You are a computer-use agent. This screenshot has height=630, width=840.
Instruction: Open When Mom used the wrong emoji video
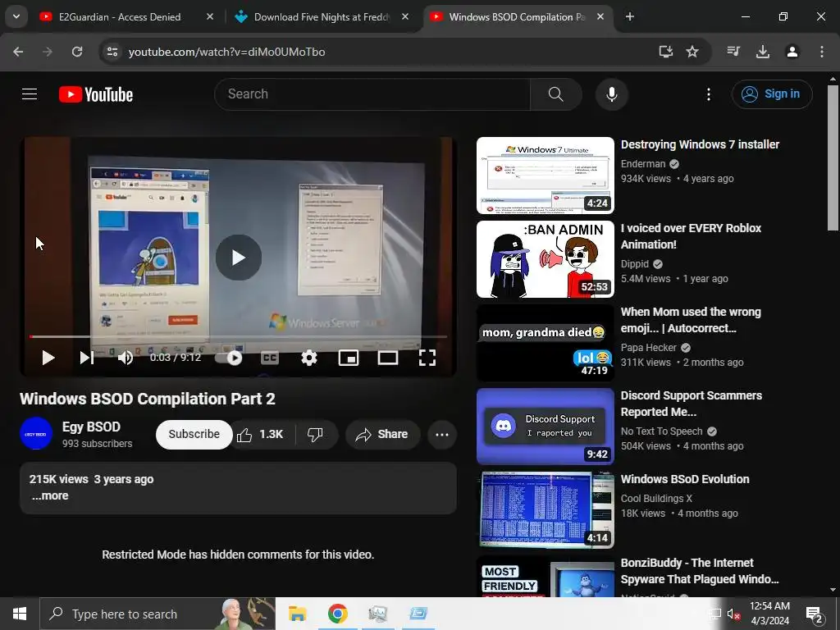(x=691, y=320)
